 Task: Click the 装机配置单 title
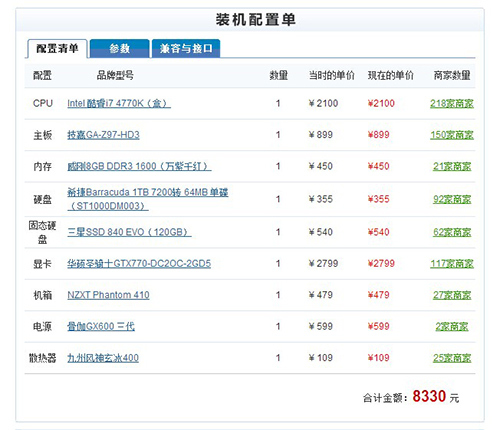point(255,20)
